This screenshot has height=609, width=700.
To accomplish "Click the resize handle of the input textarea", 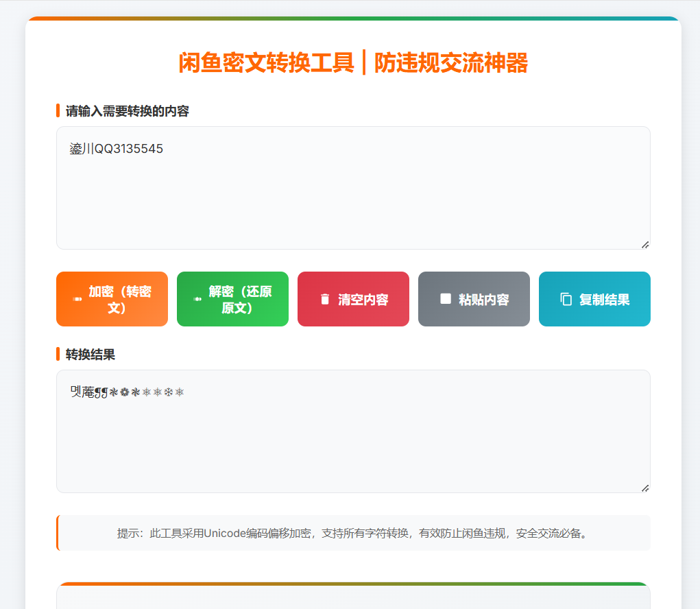I will [x=644, y=243].
